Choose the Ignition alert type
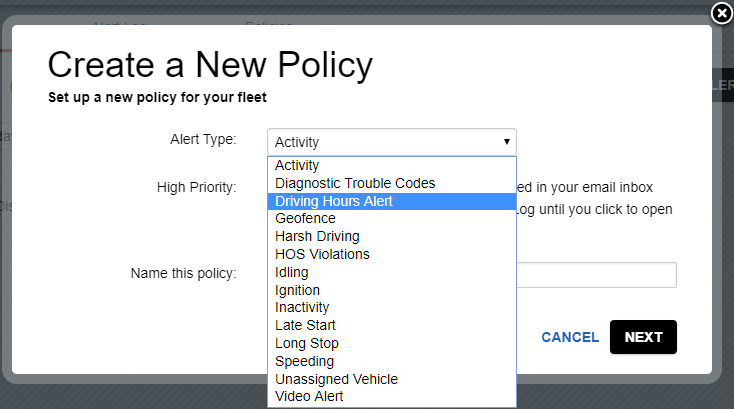Screen dimensions: 734x409 (392, 290)
